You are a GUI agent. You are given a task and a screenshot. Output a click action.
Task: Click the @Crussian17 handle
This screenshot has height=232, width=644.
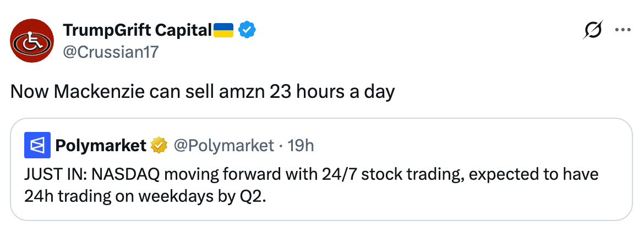click(x=111, y=52)
